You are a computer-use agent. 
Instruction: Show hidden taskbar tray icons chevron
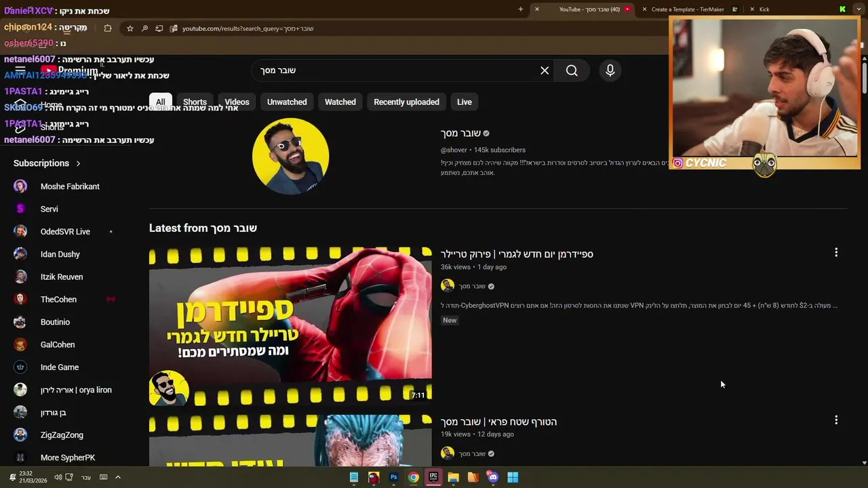click(x=117, y=477)
